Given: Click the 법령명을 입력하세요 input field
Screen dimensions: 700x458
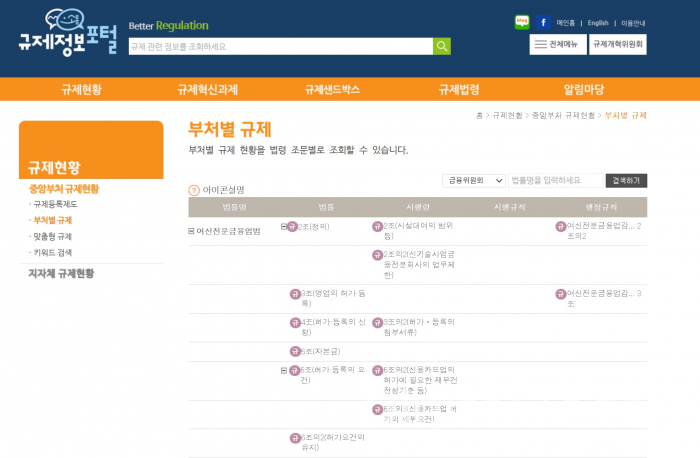Looking at the screenshot, I should click(x=555, y=180).
